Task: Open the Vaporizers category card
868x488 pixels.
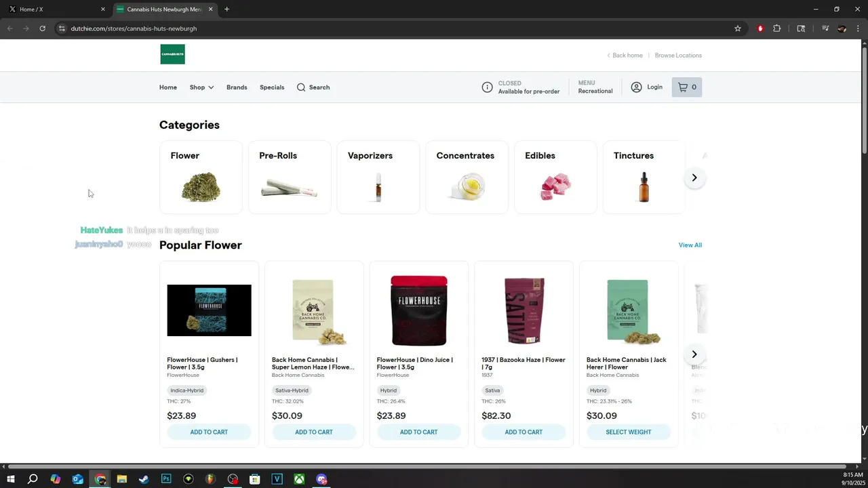Action: click(378, 177)
